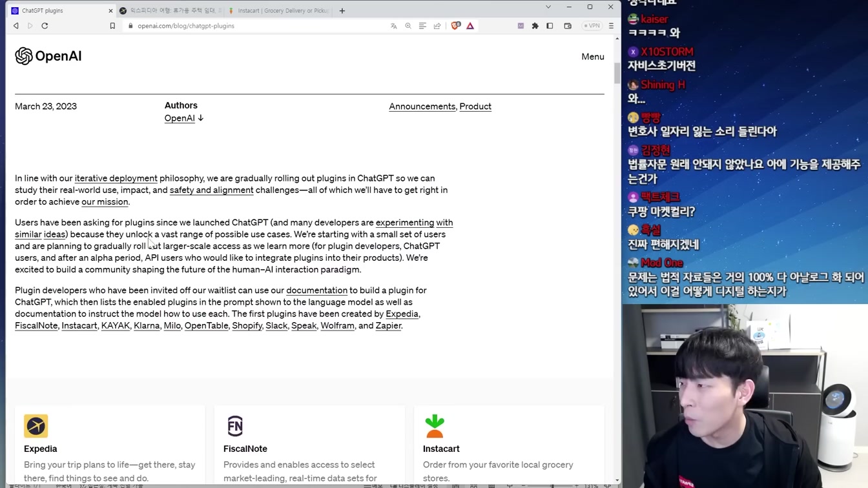Click the Brave Rewards triangle icon
The image size is (868, 488).
(470, 26)
